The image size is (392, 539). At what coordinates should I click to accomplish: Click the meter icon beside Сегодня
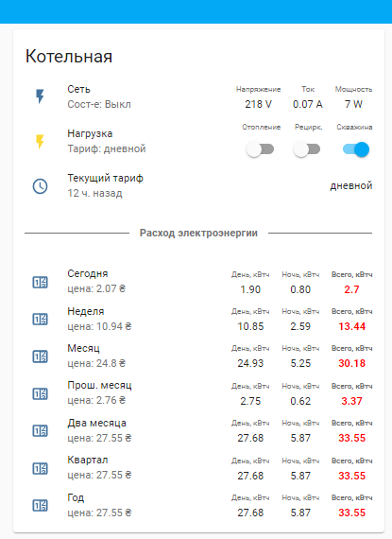(x=41, y=282)
